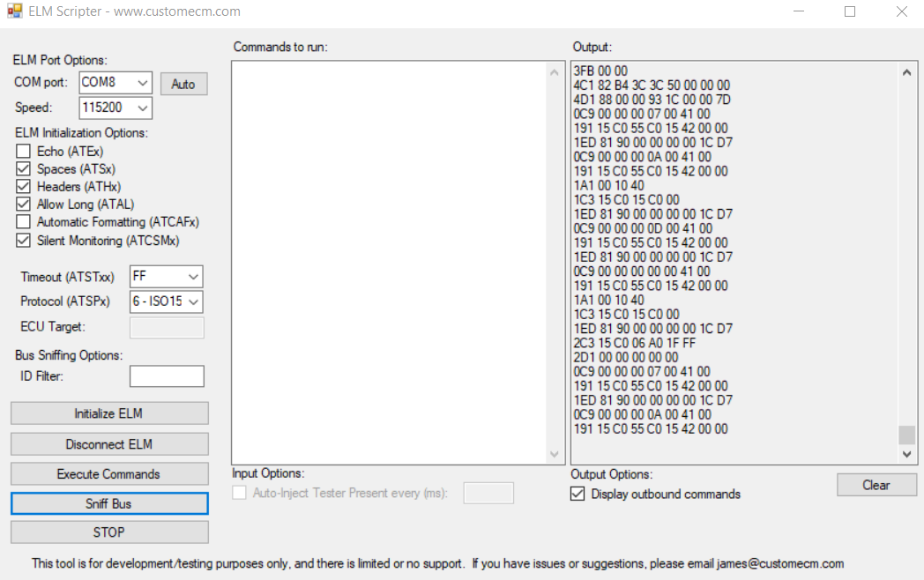The height and width of the screenshot is (580, 924).
Task: Click the Execute Commands button
Action: (x=109, y=474)
